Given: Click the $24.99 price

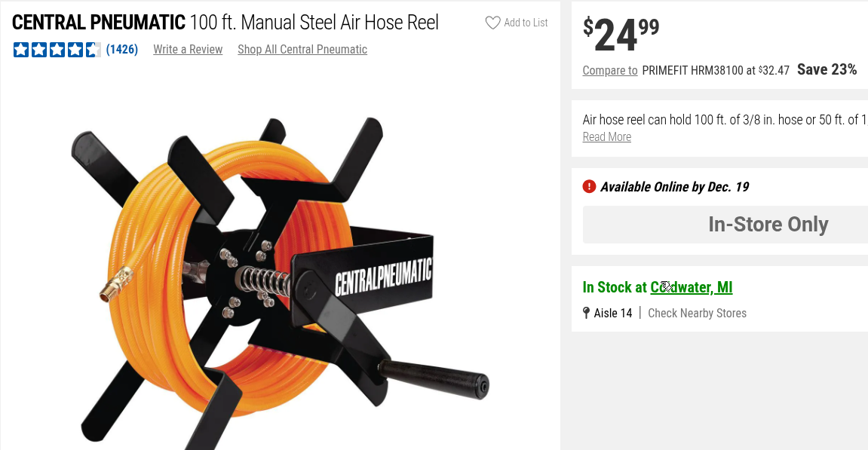Looking at the screenshot, I should pyautogui.click(x=621, y=35).
